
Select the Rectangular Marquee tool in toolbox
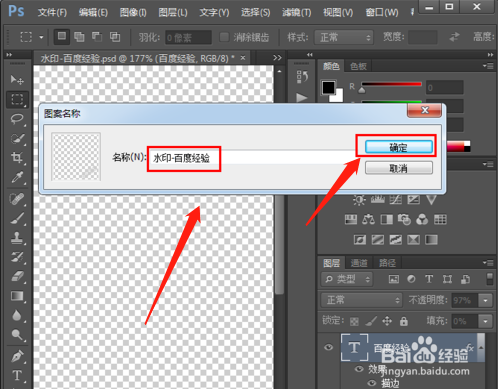(x=17, y=99)
